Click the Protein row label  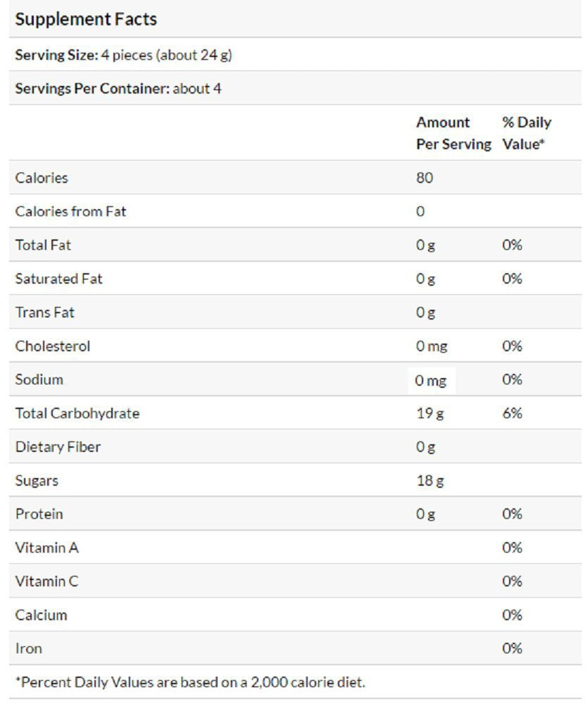[39, 514]
